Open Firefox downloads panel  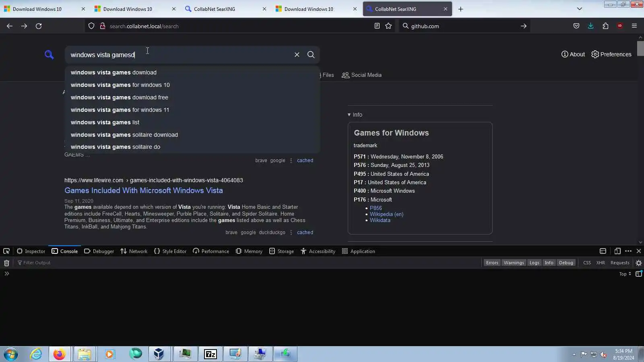[x=591, y=26]
